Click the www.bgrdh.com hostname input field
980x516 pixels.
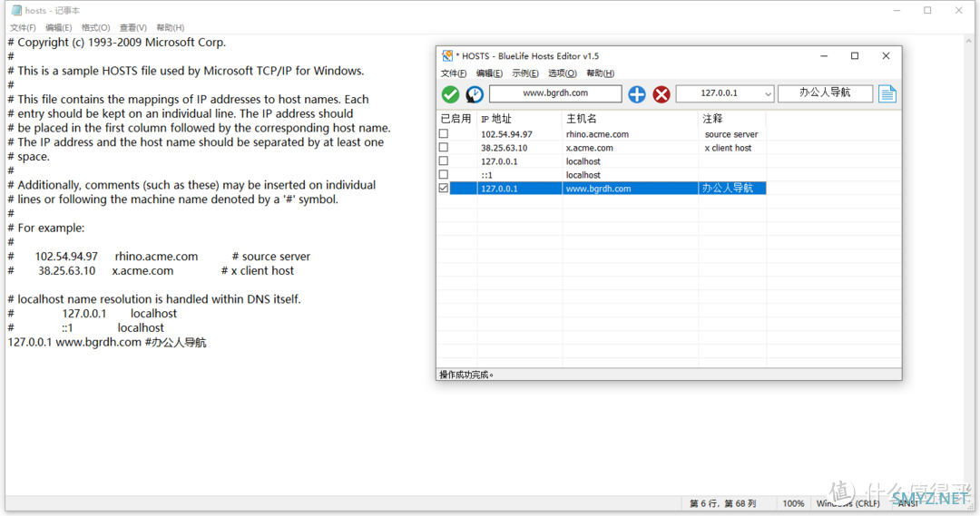[555, 93]
